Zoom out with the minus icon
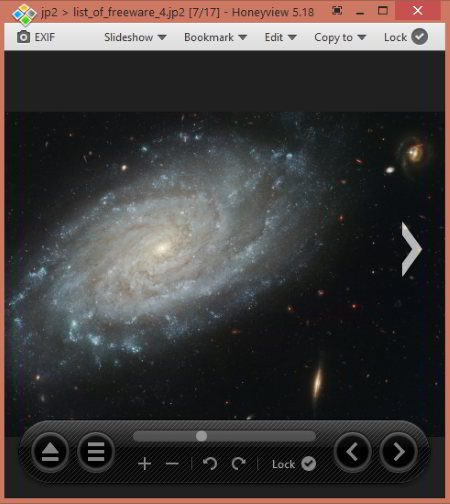The width and height of the screenshot is (450, 504). pyautogui.click(x=172, y=464)
